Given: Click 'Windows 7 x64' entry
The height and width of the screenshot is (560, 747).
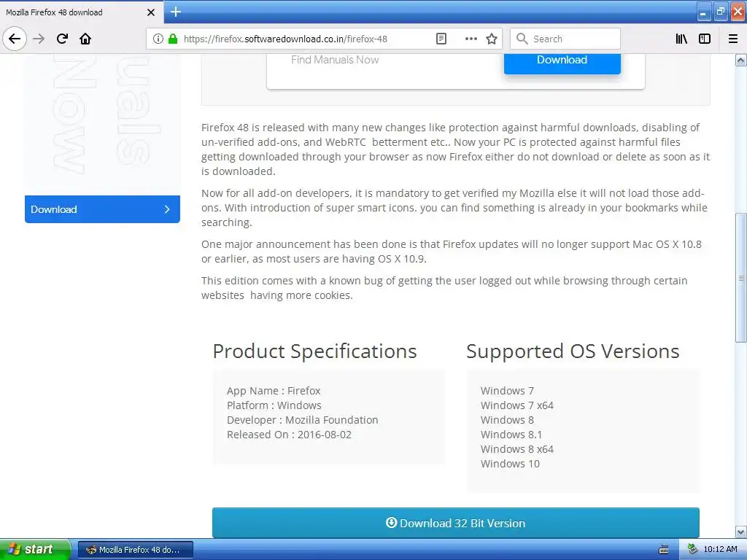Looking at the screenshot, I should (x=517, y=405).
